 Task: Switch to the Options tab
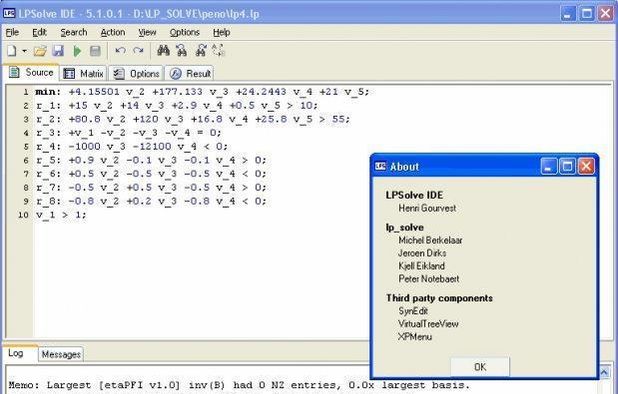click(x=136, y=74)
